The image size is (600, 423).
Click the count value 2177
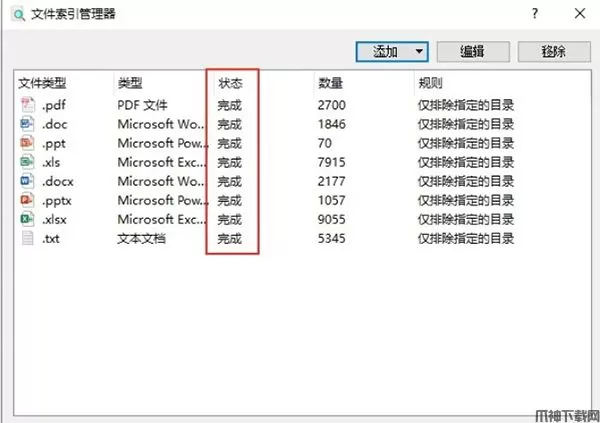[332, 181]
